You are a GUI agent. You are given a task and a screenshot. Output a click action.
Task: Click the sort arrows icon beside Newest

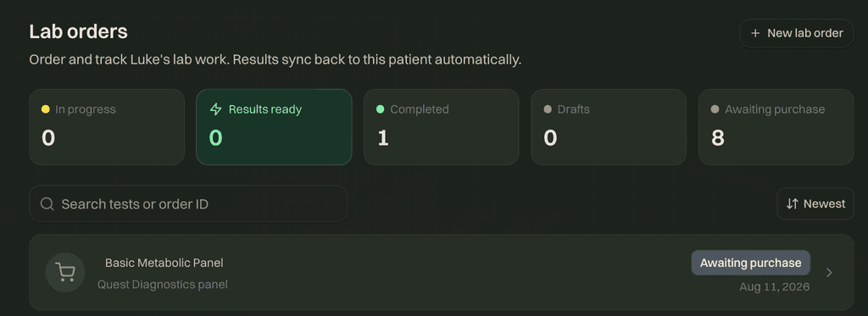point(793,203)
